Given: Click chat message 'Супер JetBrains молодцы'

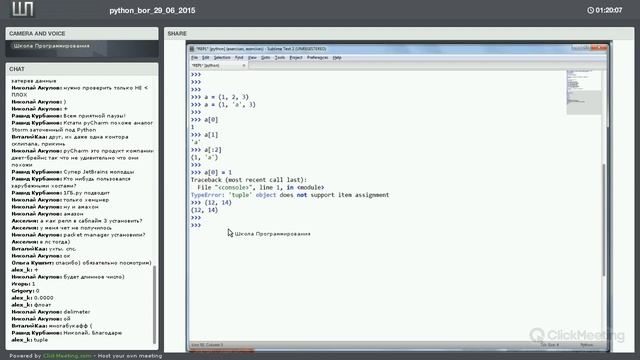Looking at the screenshot, I should click(x=73, y=172).
